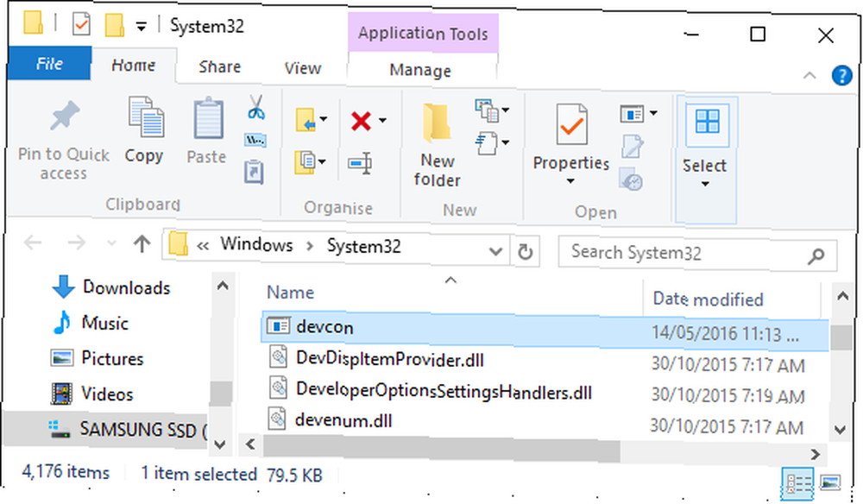Click the New folder button

pyautogui.click(x=437, y=145)
